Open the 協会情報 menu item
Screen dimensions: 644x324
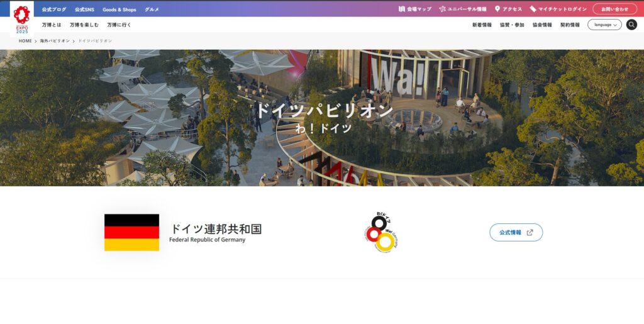click(542, 25)
